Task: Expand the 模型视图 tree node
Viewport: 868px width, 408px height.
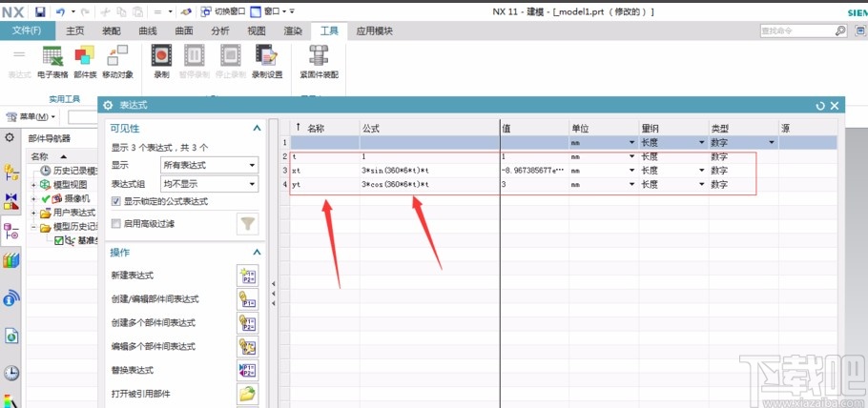Action: click(33, 185)
